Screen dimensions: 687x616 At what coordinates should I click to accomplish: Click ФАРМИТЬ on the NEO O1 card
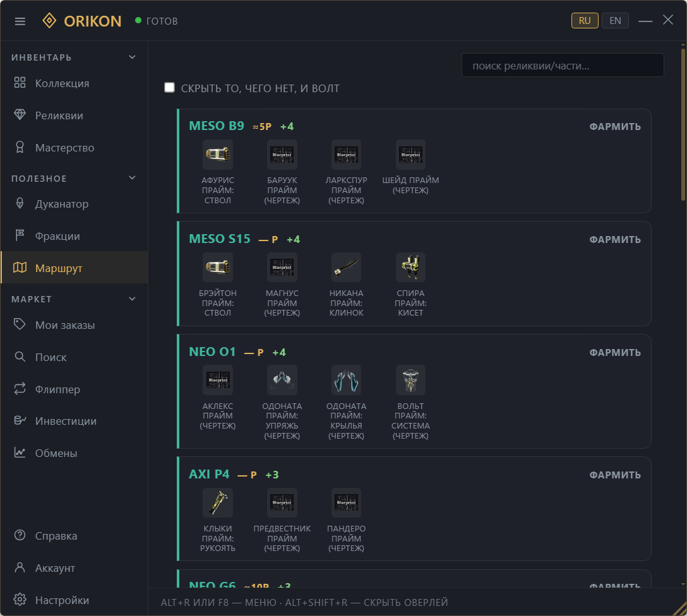click(x=615, y=352)
